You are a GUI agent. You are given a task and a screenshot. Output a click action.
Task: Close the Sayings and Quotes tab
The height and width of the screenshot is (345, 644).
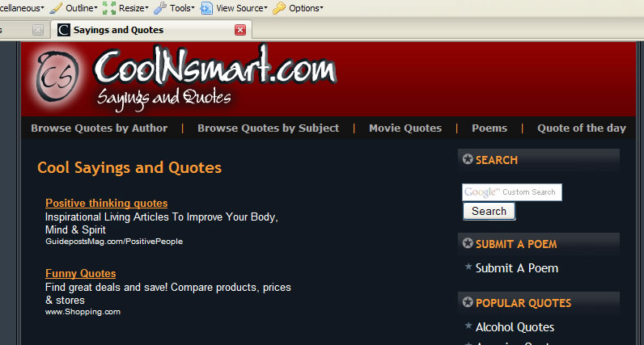[x=240, y=30]
